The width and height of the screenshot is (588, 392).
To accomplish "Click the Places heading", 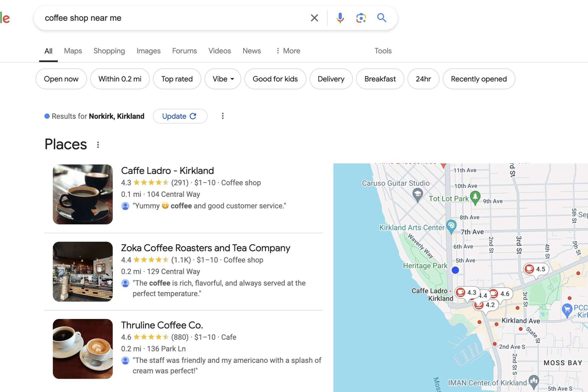I will pyautogui.click(x=66, y=144).
